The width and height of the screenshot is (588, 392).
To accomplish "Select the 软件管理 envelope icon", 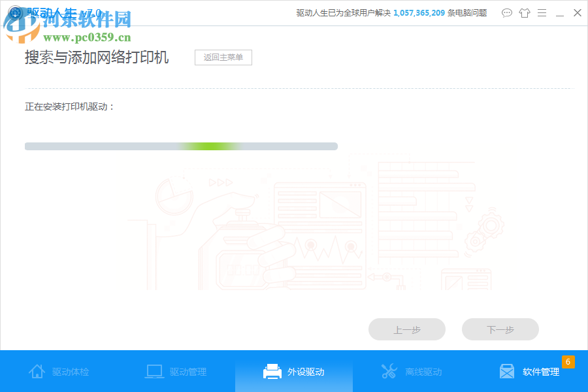I will tap(507, 371).
